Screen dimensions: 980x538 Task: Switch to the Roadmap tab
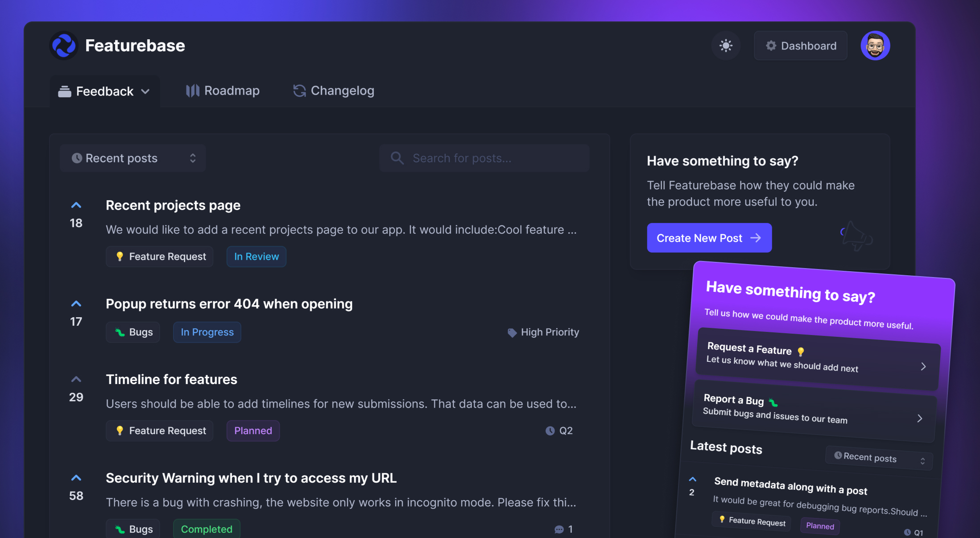(x=223, y=91)
